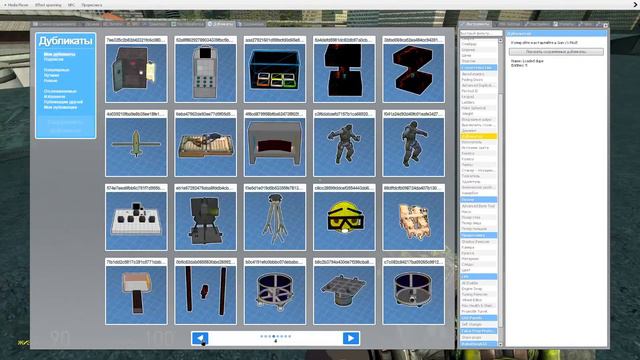Select the flat gray platform on pedestal
The width and height of the screenshot is (640, 360).
[x=344, y=291]
